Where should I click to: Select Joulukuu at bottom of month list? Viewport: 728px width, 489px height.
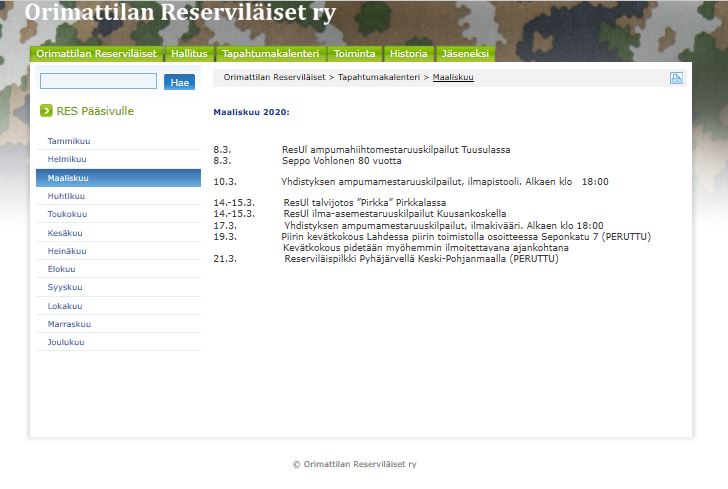tap(66, 342)
